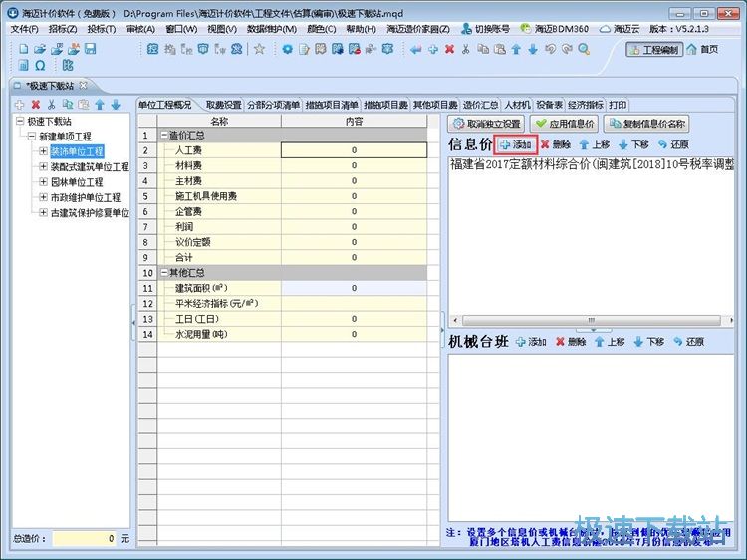Expand the 古建筑保护修复单位 tree node
Screen dimensions: 747x560
click(43, 212)
